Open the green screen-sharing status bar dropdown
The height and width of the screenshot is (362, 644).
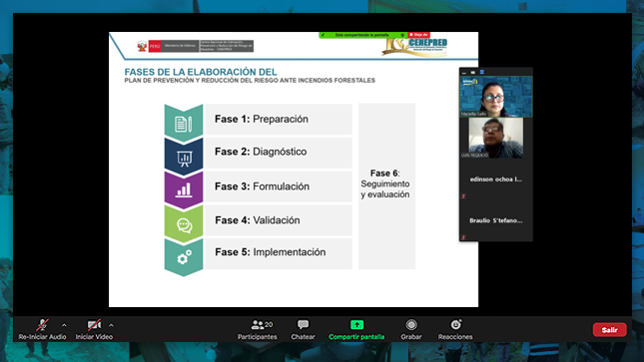point(402,35)
